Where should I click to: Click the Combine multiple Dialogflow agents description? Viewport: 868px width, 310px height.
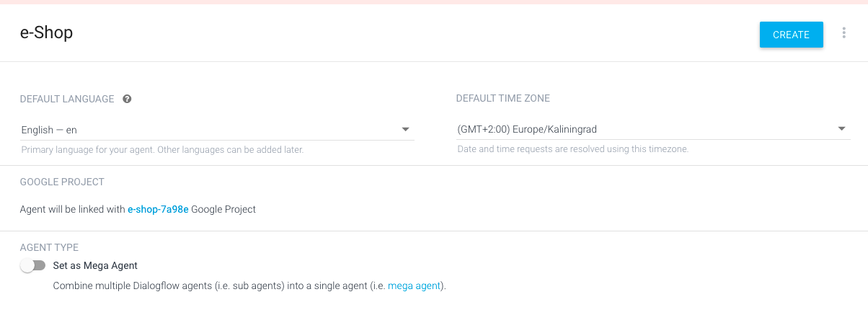pyautogui.click(x=250, y=286)
